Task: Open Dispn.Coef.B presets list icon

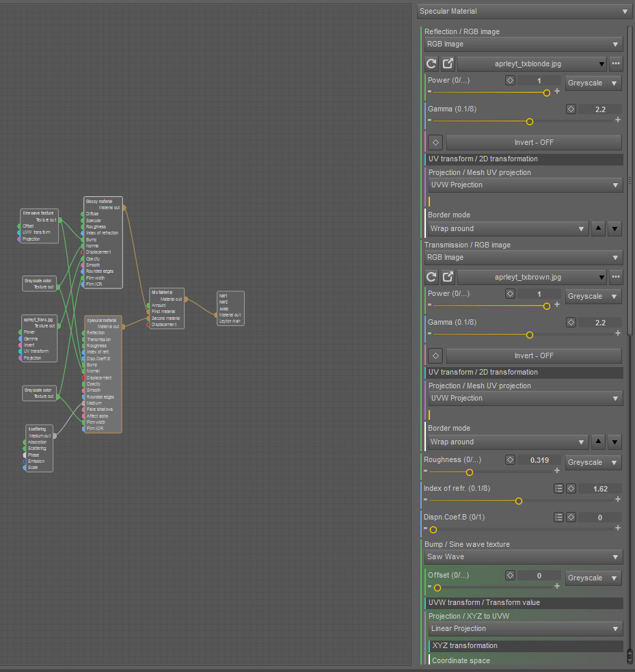Action: (558, 518)
